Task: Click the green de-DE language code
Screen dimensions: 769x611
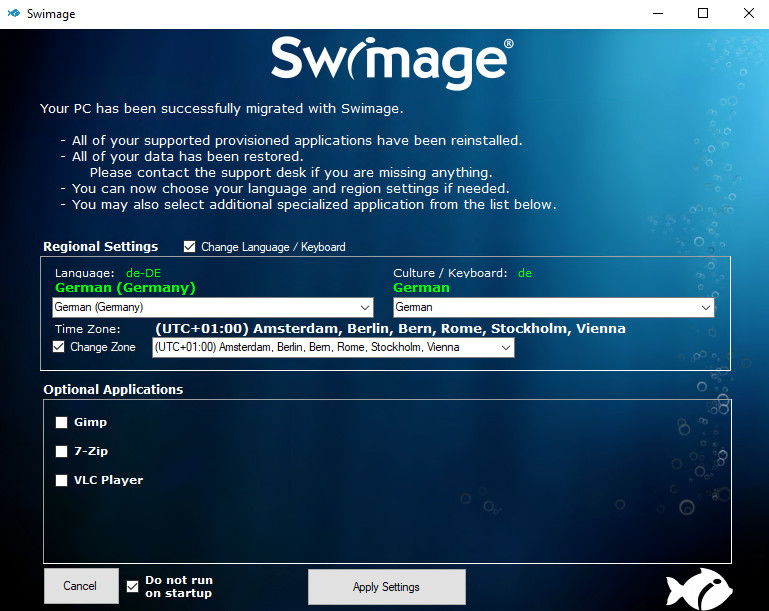Action: (143, 273)
